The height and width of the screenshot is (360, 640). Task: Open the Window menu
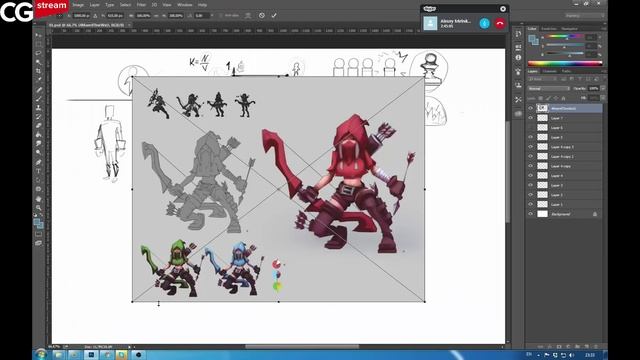[184, 5]
